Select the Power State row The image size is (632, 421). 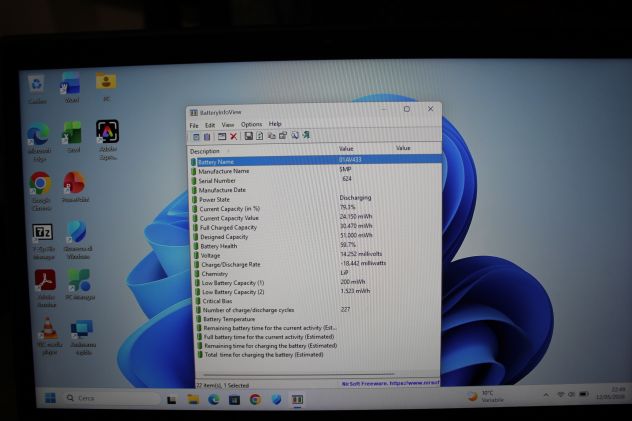316,199
